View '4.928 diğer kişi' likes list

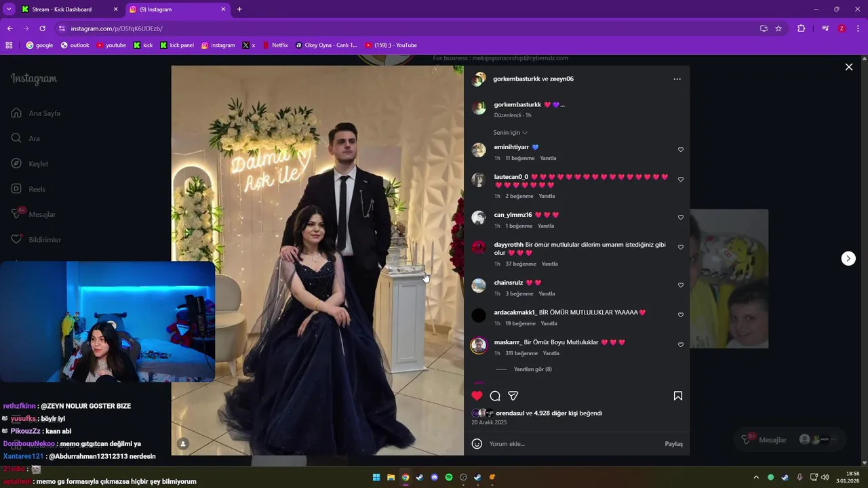[x=556, y=413]
